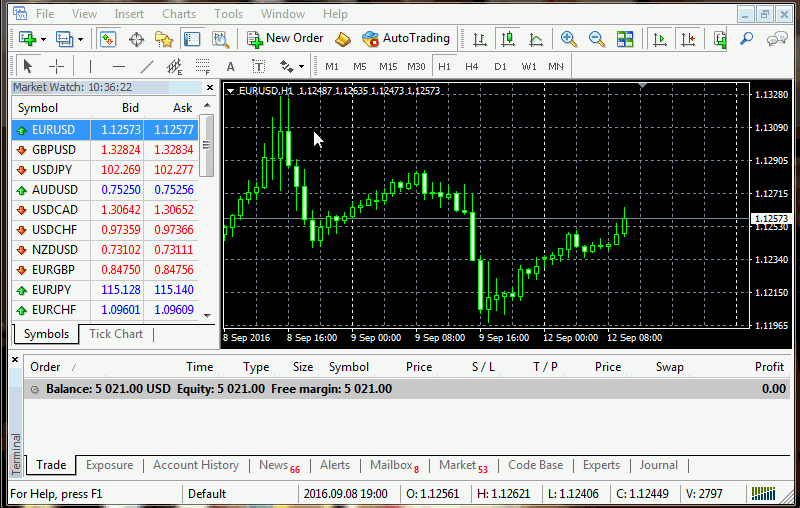Click the Market Watch scrollbar thumb
800x508 pixels.
tap(206, 145)
